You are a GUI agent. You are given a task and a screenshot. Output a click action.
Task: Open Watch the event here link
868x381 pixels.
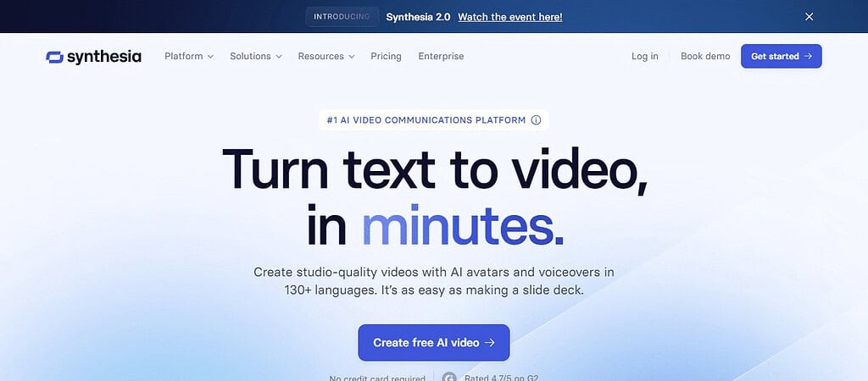[509, 17]
